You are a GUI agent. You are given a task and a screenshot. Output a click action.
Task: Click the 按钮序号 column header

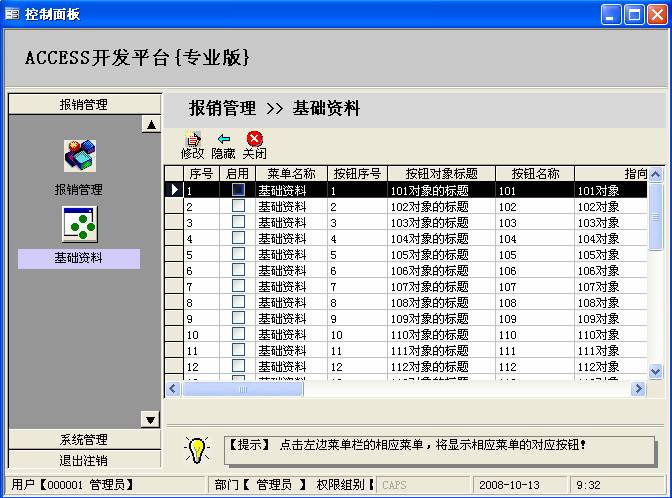(357, 174)
